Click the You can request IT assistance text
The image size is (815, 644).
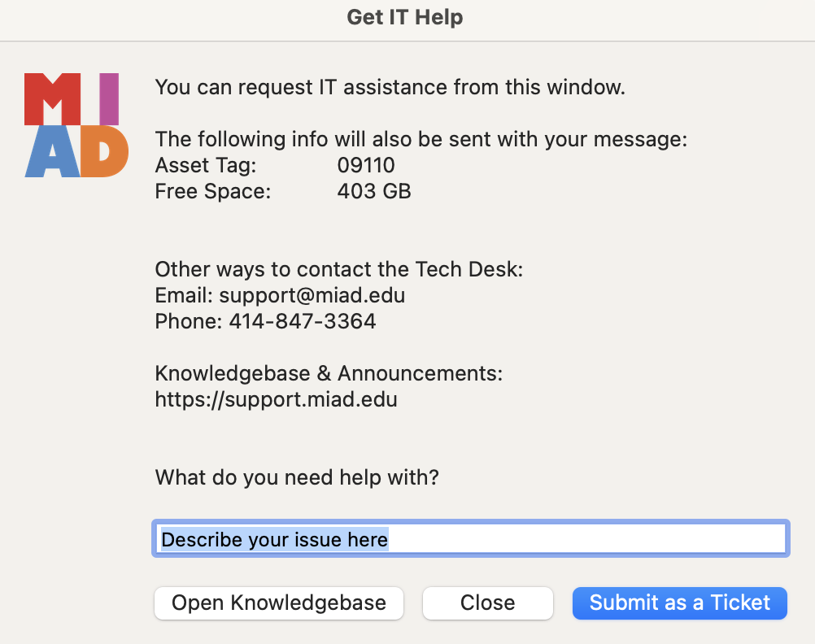[x=390, y=87]
